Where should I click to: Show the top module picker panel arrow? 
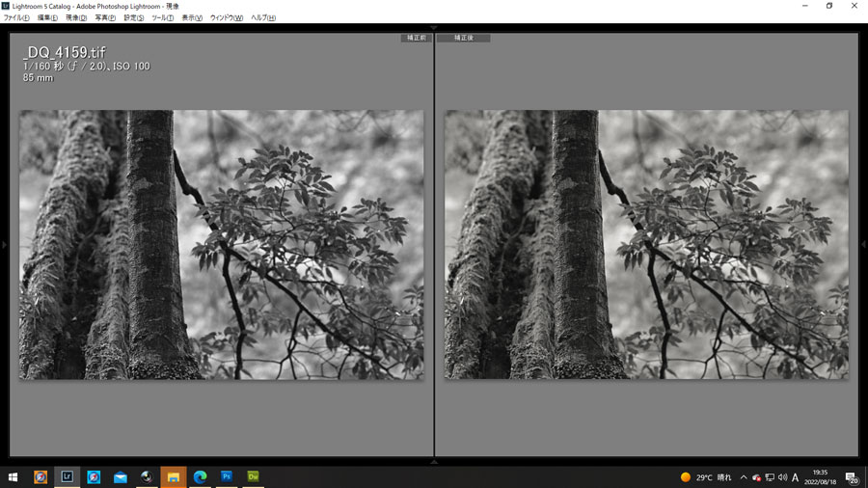(434, 28)
